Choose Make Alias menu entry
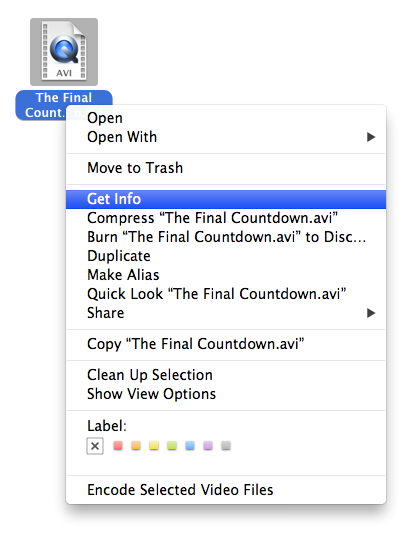Viewport: 411px width, 541px height. [x=226, y=275]
